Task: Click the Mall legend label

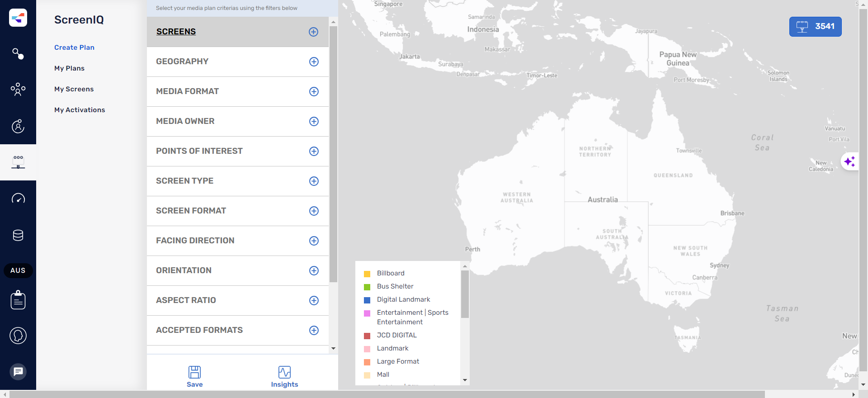Action: [383, 374]
